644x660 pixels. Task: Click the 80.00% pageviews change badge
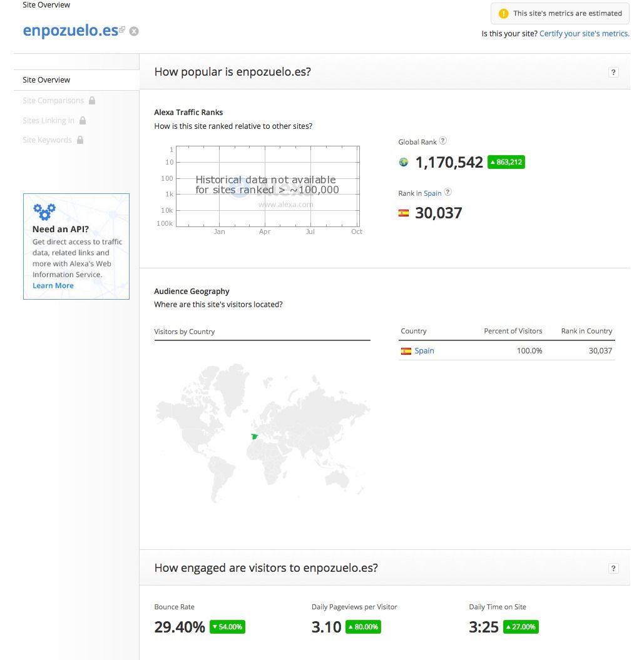(363, 627)
